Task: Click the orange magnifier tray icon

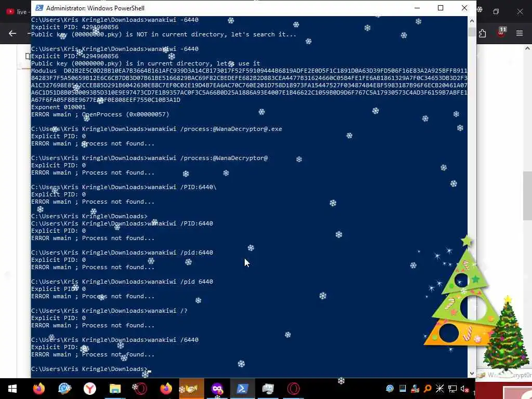Action: point(428,389)
